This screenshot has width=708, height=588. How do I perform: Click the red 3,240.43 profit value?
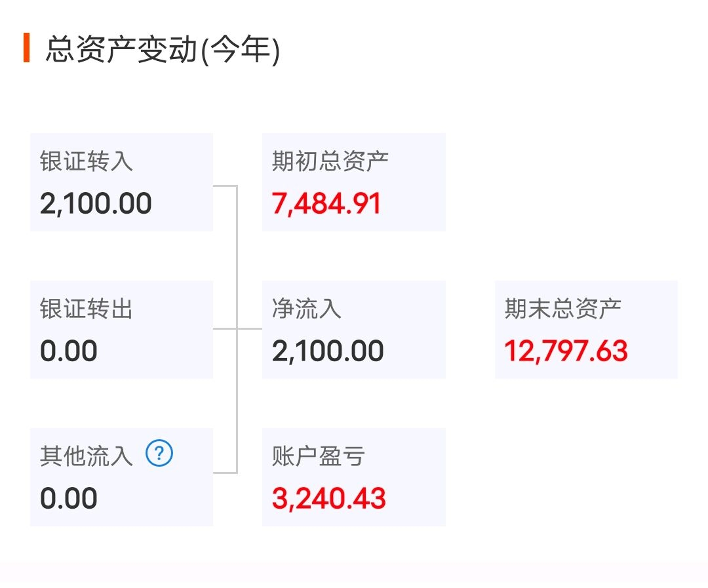(x=329, y=499)
